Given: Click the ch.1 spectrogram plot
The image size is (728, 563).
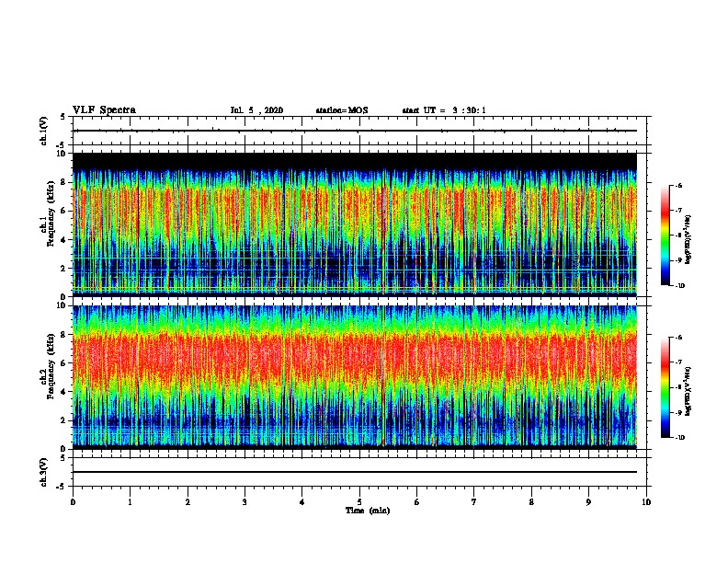Looking at the screenshot, I should [355, 224].
